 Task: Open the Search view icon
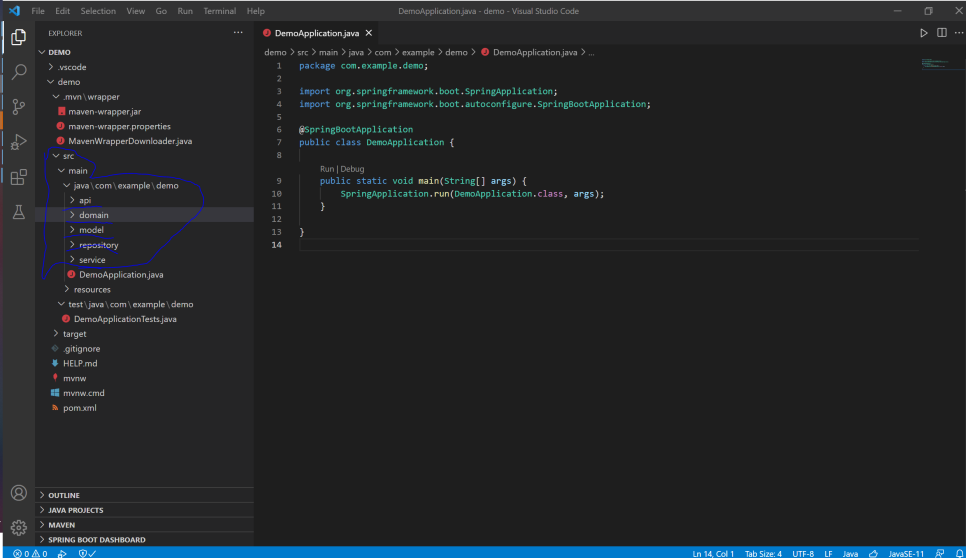coord(18,72)
